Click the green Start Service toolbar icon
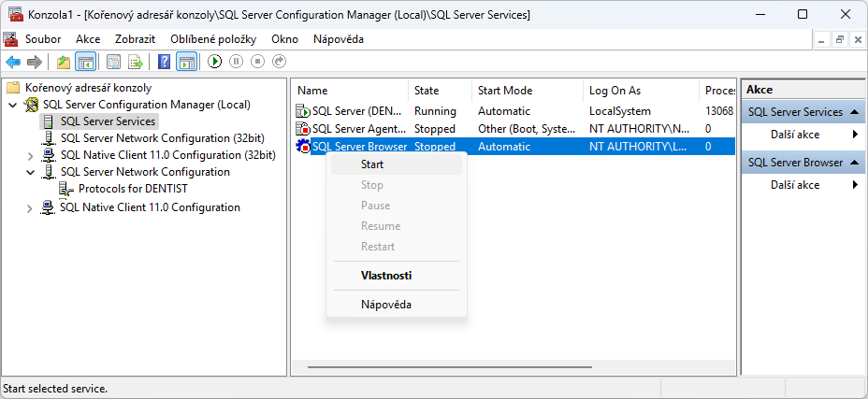 [x=215, y=62]
